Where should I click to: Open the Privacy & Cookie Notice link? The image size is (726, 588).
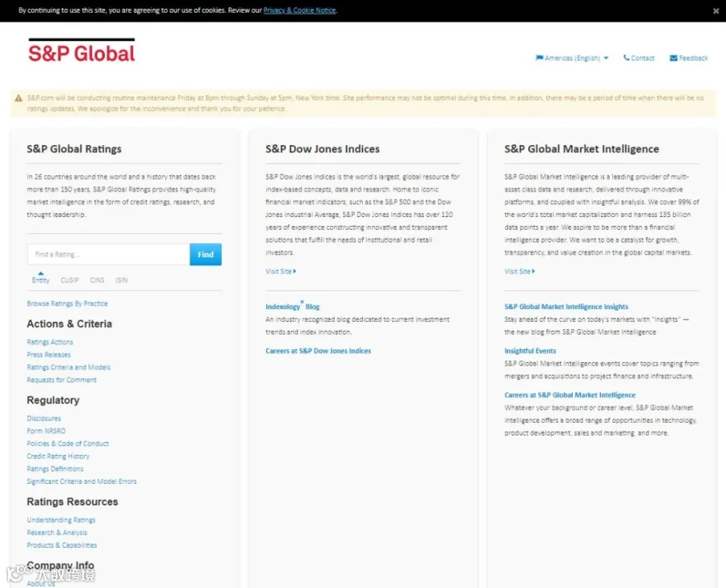(x=299, y=10)
